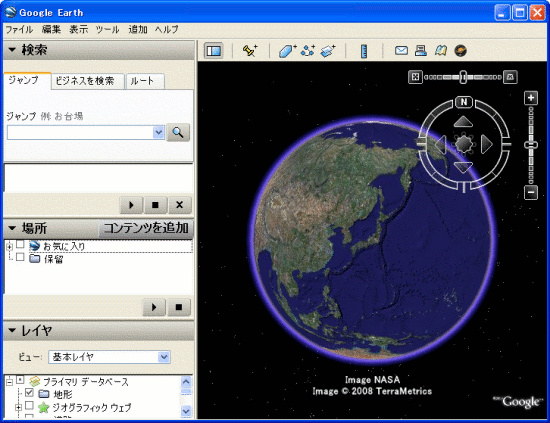Stop the places tour
This screenshot has height=423, width=550.
(x=179, y=307)
